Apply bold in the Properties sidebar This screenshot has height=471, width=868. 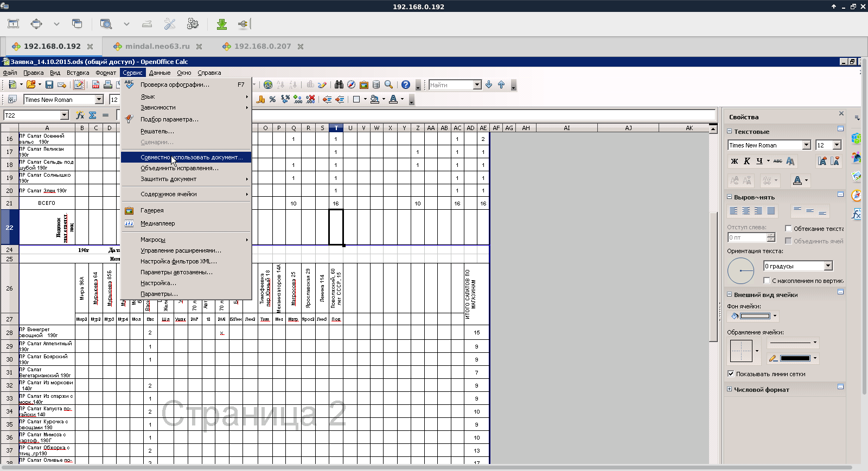735,161
